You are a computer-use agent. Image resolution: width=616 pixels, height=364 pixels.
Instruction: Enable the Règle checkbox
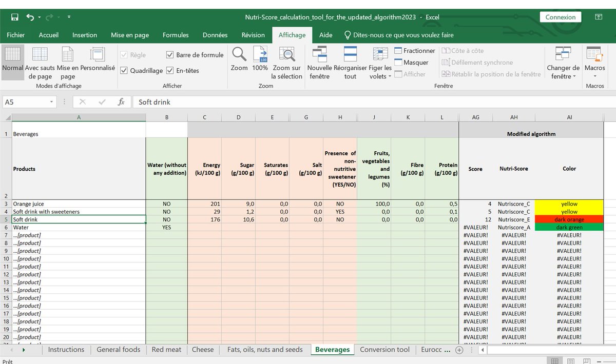tap(124, 55)
